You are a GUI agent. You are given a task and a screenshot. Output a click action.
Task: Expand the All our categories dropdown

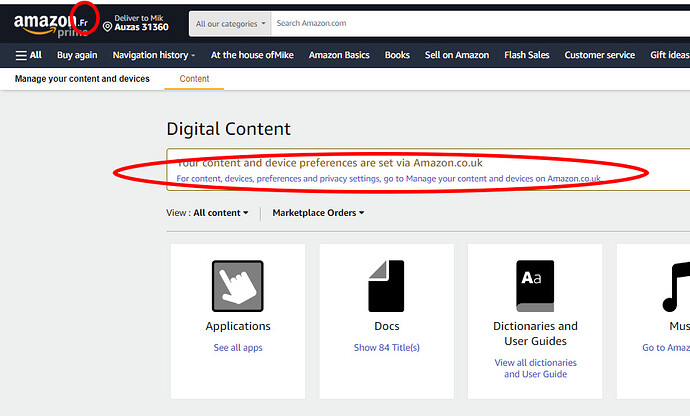click(230, 24)
